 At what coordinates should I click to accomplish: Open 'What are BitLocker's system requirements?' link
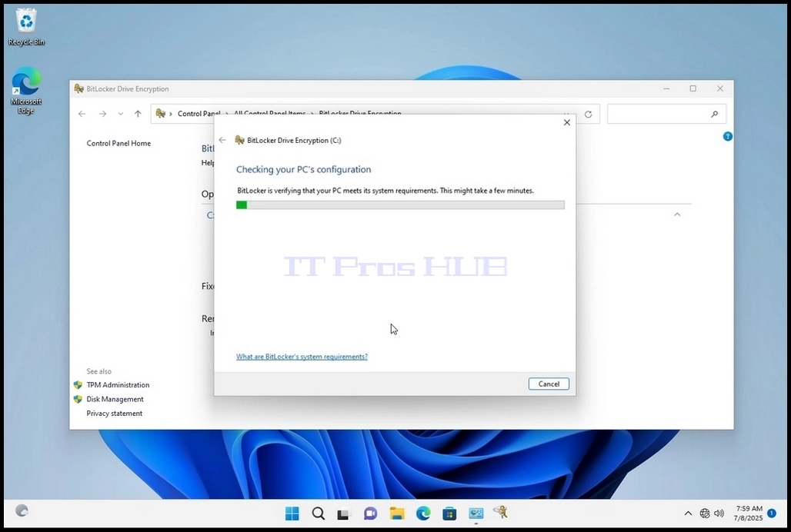click(302, 357)
